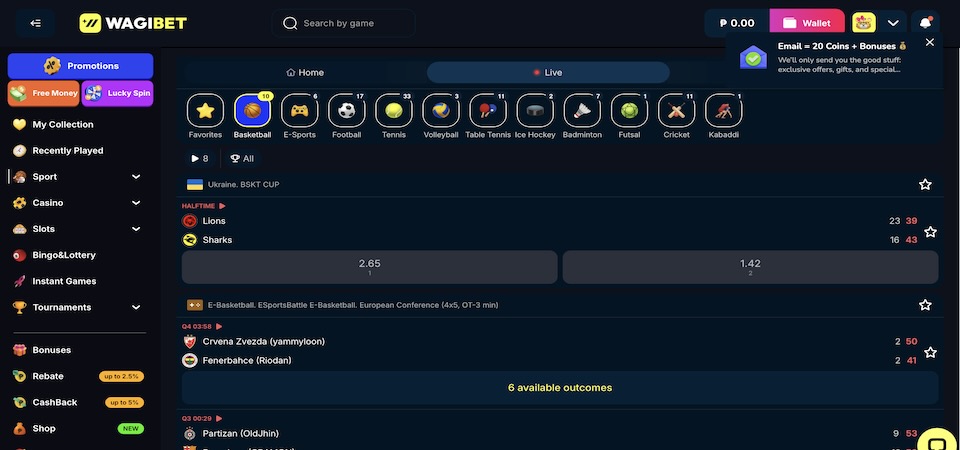
Task: Click the Wallet button
Action: 806,23
